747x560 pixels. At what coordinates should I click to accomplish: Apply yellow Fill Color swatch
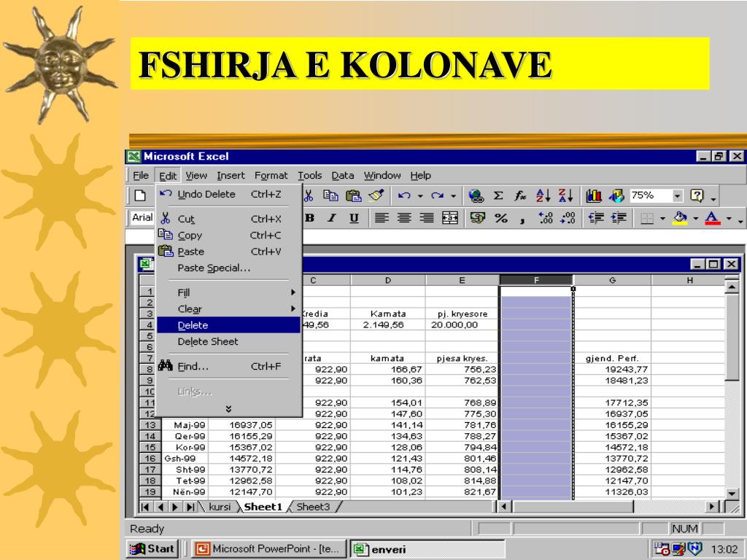[x=680, y=218]
